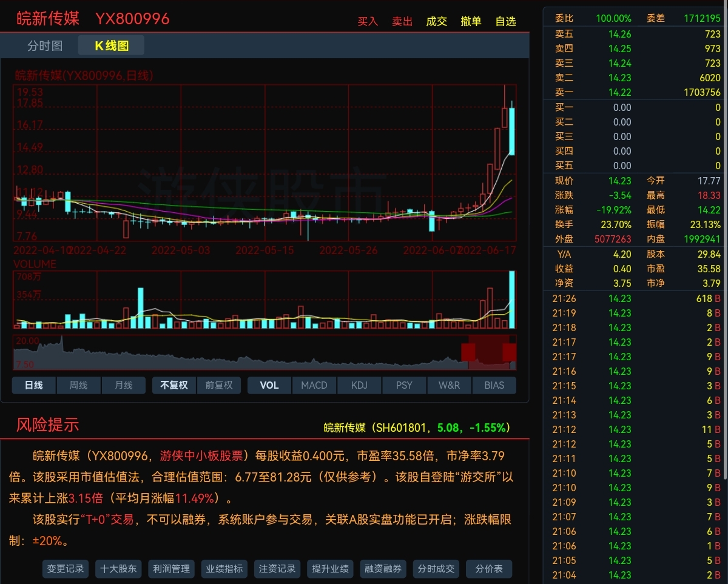Click the 卖出 sell link
728x584 pixels.
[x=402, y=21]
